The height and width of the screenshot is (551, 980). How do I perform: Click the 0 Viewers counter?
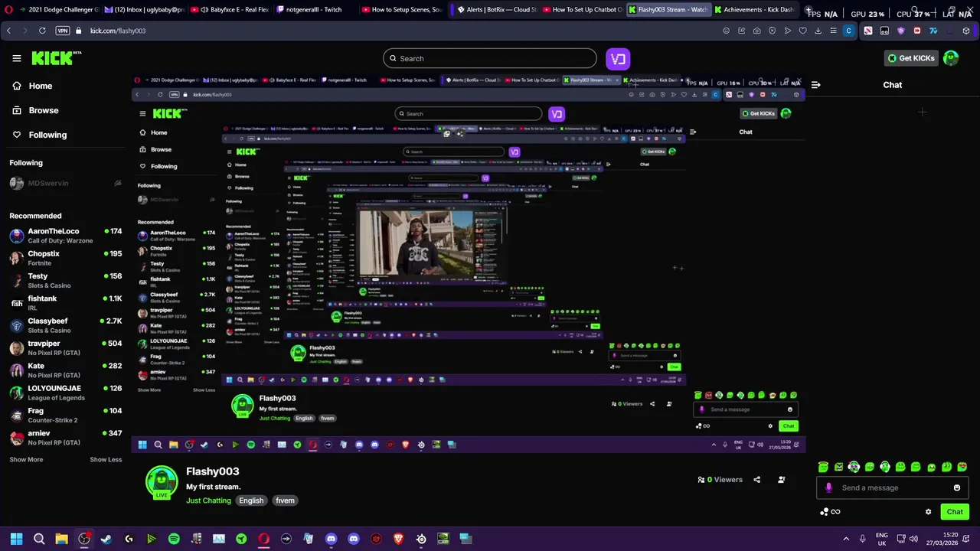pyautogui.click(x=720, y=480)
